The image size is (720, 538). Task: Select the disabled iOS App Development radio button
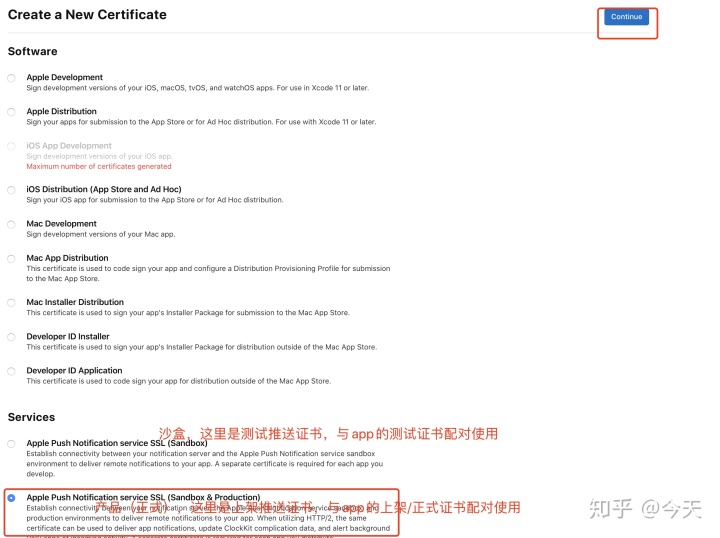pos(11,146)
